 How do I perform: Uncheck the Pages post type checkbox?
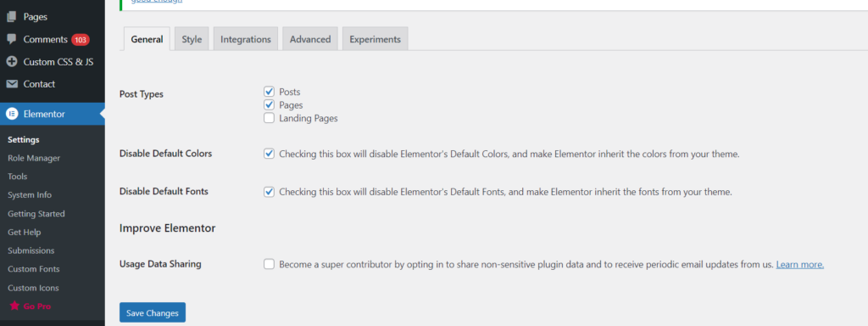(269, 104)
